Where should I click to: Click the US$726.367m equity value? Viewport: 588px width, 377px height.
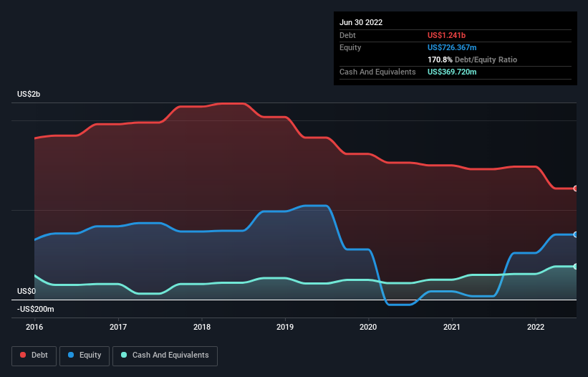[452, 47]
